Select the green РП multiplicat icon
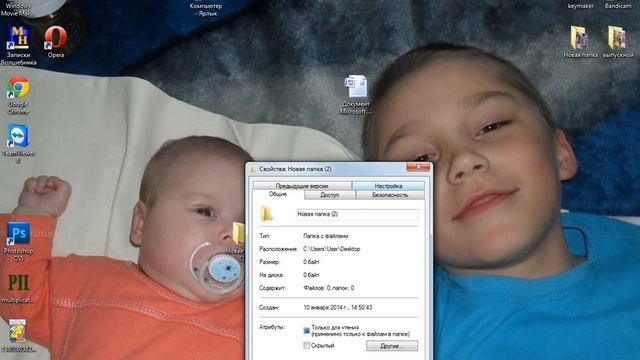The width and height of the screenshot is (640, 360). [x=18, y=288]
